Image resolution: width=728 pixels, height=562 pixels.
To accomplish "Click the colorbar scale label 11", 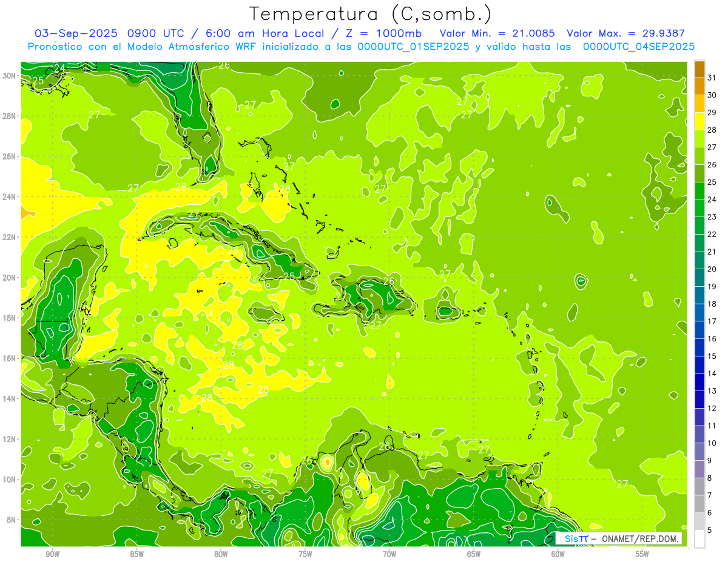I will [712, 426].
